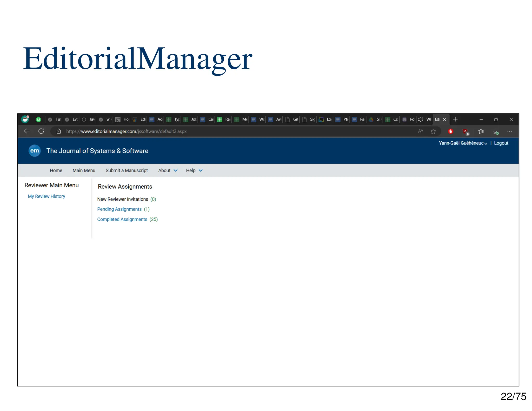Click the coffee cup profile icon
The image size is (532, 411).
25,119
